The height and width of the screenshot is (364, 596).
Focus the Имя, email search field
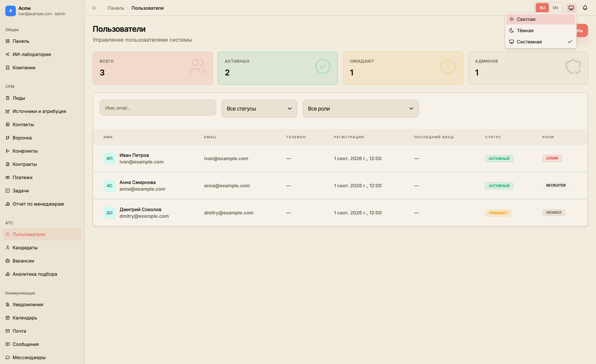[x=158, y=108]
